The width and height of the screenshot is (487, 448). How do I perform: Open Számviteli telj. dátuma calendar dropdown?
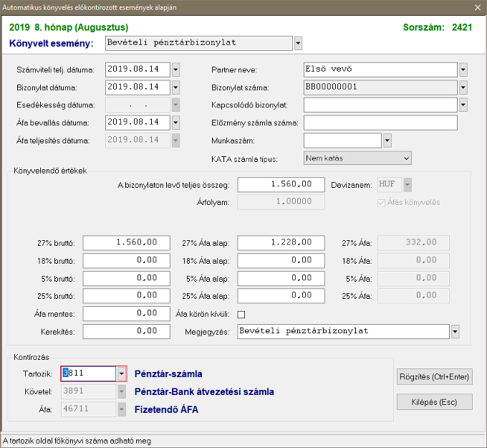175,70
